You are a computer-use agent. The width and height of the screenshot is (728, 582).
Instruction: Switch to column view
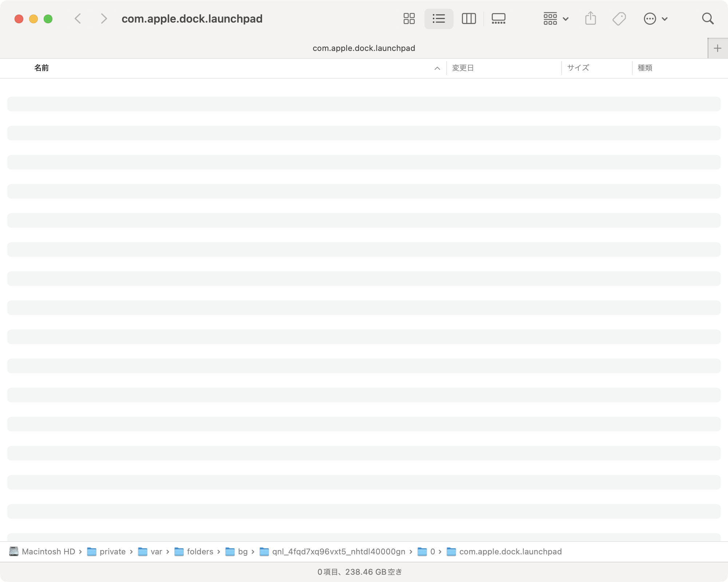(469, 19)
